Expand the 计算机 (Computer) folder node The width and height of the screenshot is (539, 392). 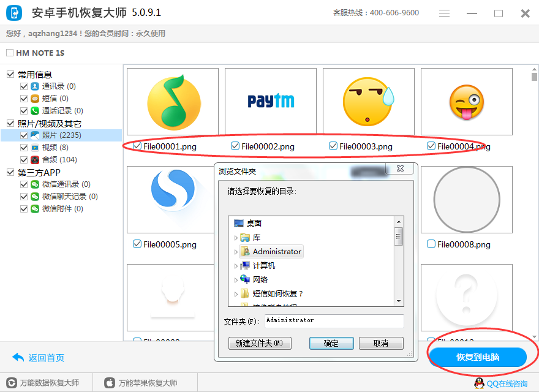236,266
